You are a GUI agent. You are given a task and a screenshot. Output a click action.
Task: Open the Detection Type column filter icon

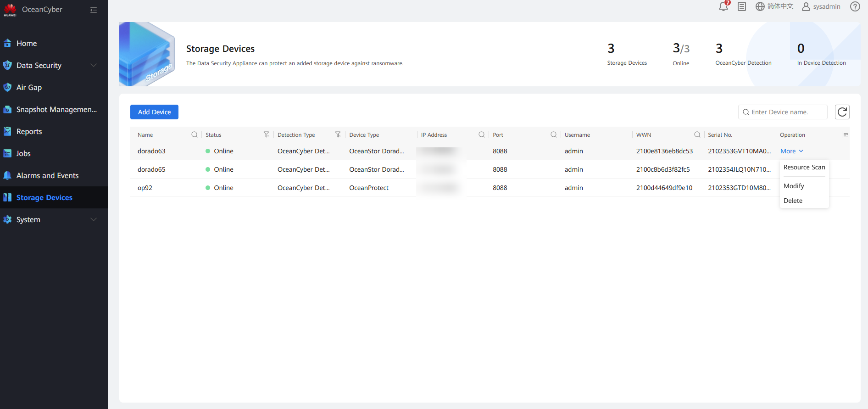click(338, 134)
